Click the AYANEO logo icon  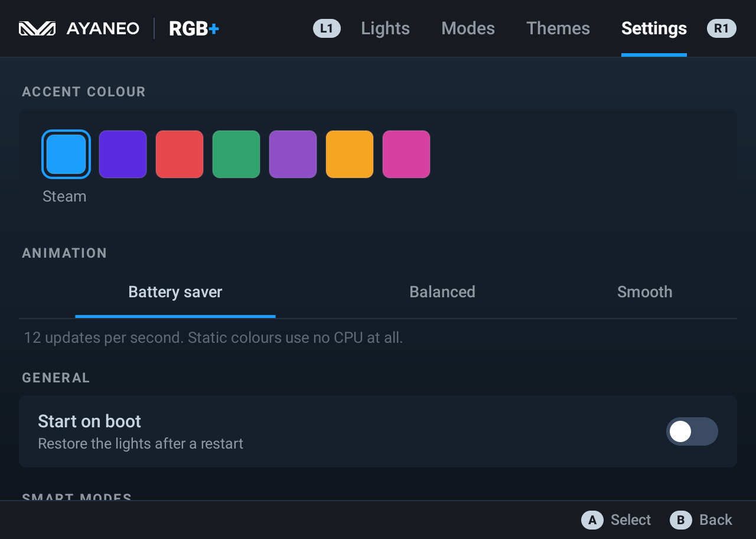pyautogui.click(x=37, y=28)
